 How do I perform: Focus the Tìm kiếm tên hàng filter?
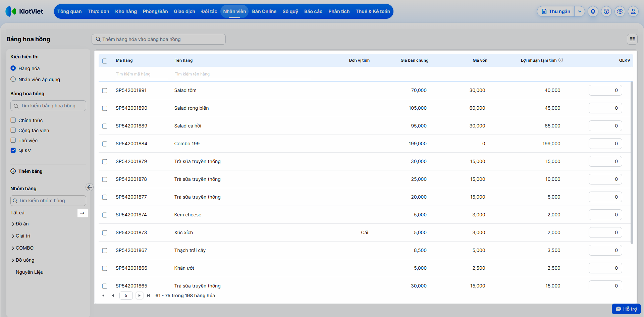pos(243,74)
